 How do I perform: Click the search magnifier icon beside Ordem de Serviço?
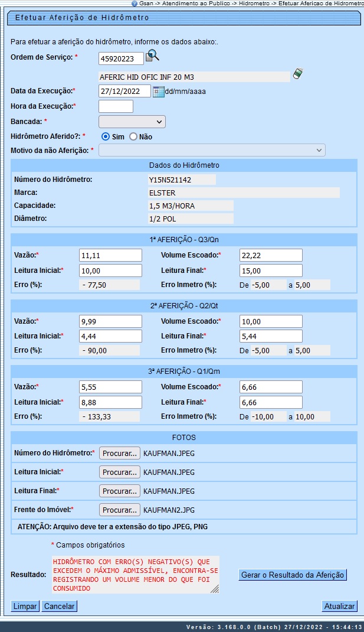click(x=153, y=56)
